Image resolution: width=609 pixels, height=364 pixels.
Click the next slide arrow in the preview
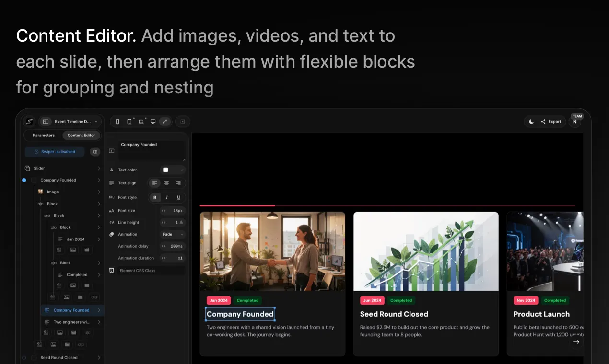[576, 342]
